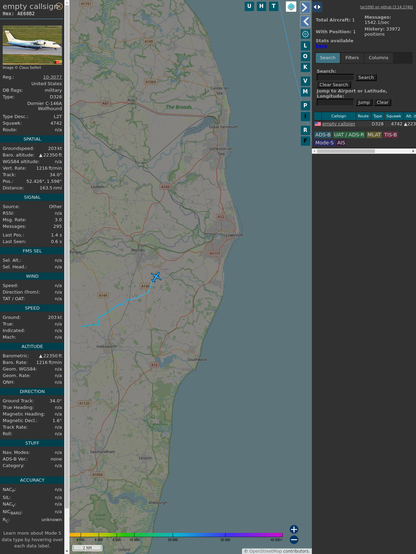Image resolution: width=416 pixels, height=554 pixels.
Task: Click the P persistence button
Action: [305, 105]
